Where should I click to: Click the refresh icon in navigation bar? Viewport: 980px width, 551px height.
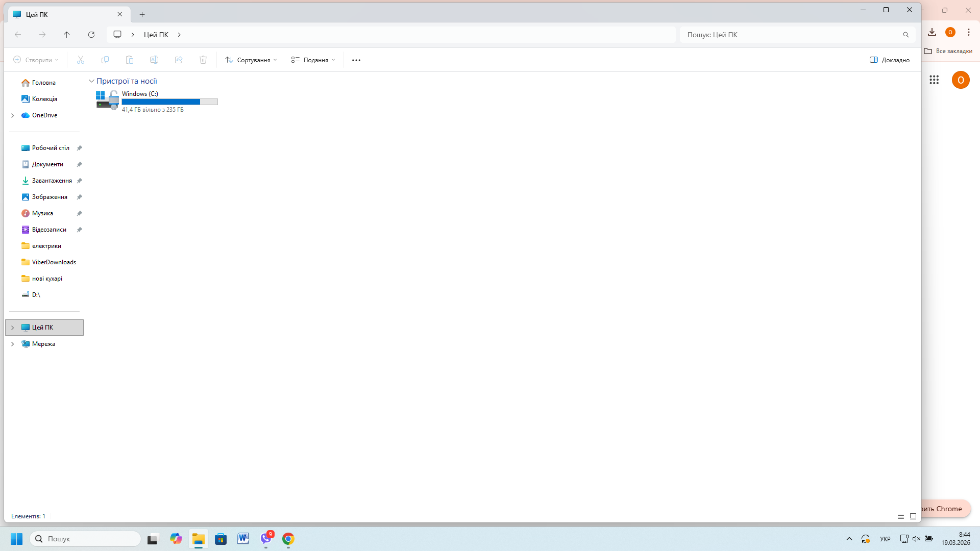91,35
